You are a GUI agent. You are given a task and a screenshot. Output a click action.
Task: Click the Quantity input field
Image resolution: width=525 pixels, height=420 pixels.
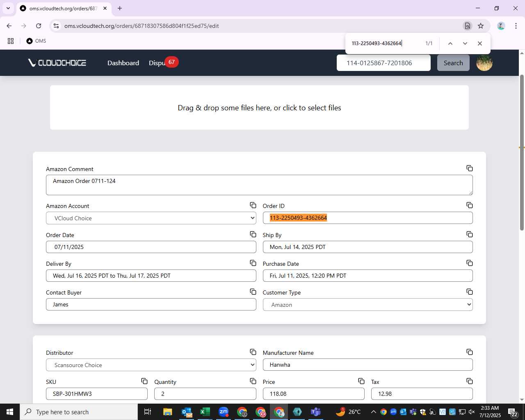(205, 394)
